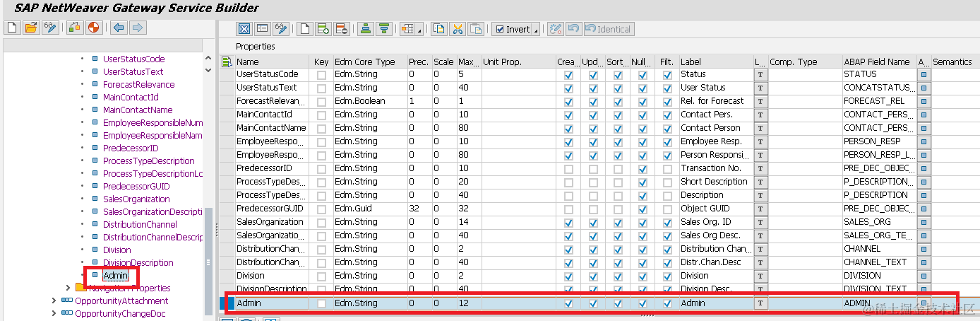Click the select-all icon left of Name header

pos(227,62)
